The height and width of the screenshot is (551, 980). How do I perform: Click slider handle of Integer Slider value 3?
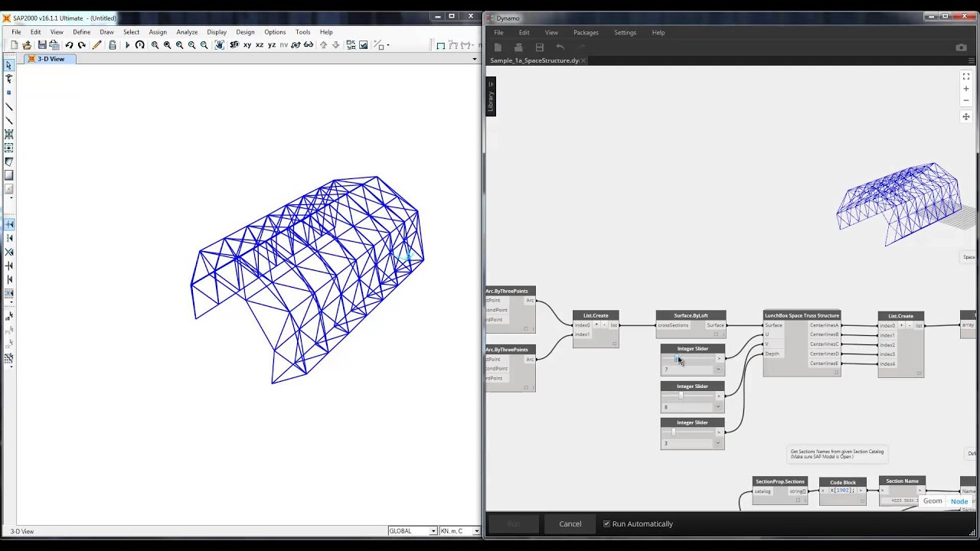click(674, 432)
